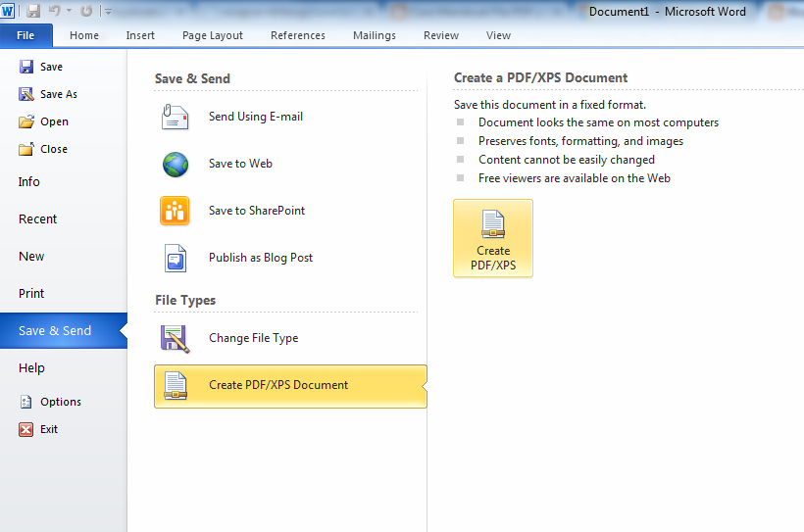
Task: Click the Save floppy disk icon in Backstage
Action: point(26,67)
